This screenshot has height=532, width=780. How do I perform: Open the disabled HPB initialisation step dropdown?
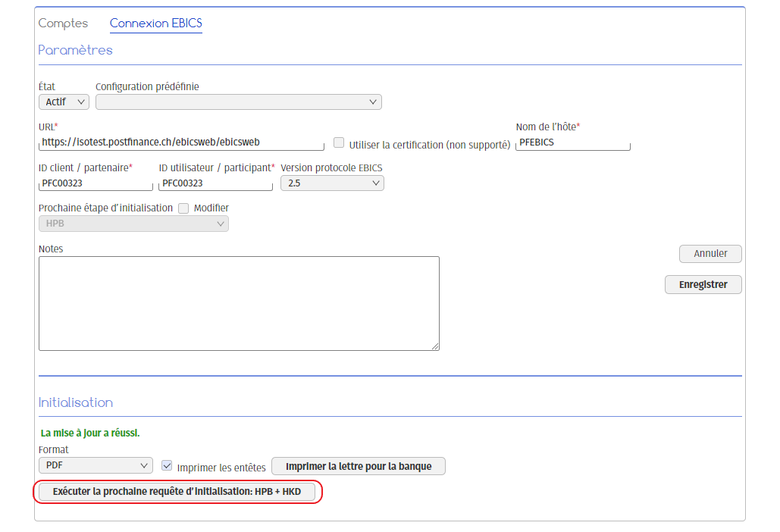(133, 224)
